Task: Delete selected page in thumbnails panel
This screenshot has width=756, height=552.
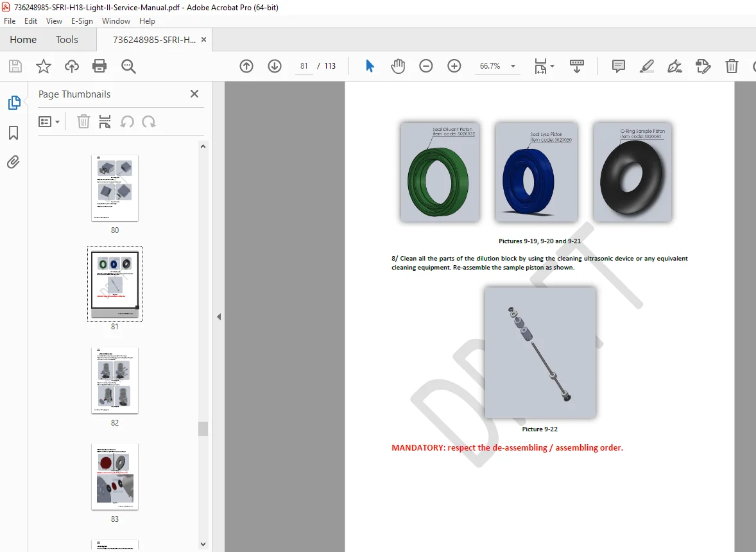Action: click(83, 122)
